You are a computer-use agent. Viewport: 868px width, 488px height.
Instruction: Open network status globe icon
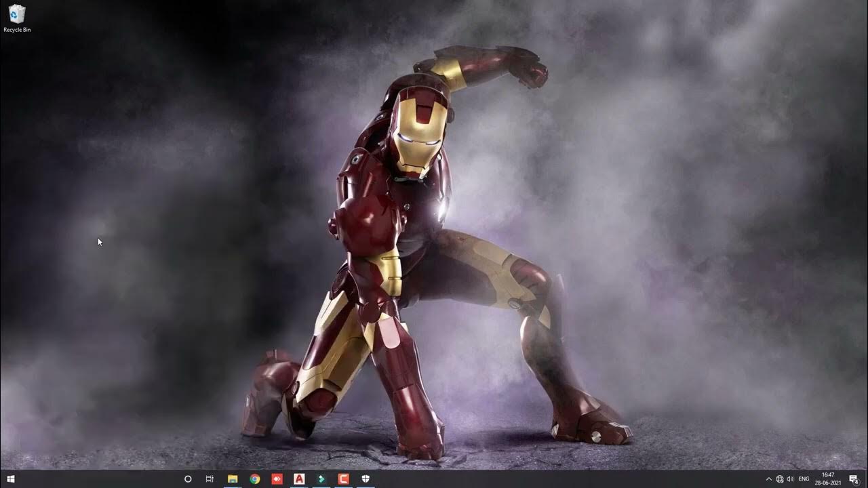click(x=780, y=479)
